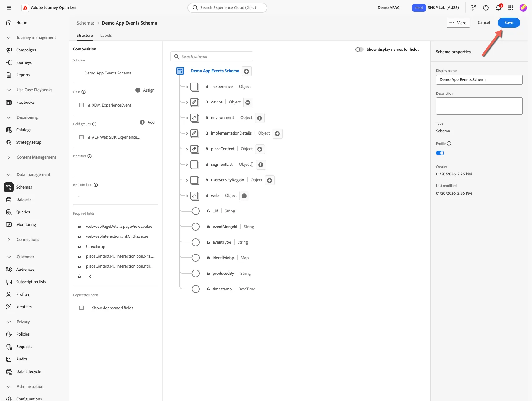Switch to the Labels tab
532x401 pixels.
106,36
